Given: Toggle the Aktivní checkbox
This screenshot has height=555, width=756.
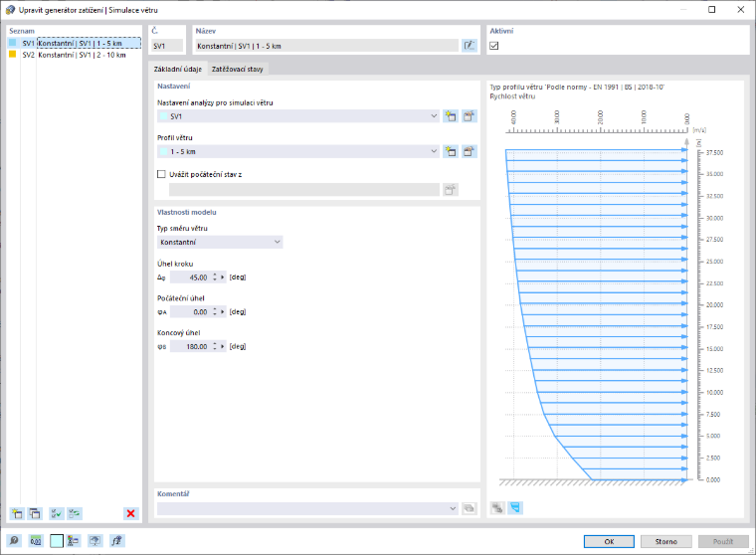Looking at the screenshot, I should point(494,46).
